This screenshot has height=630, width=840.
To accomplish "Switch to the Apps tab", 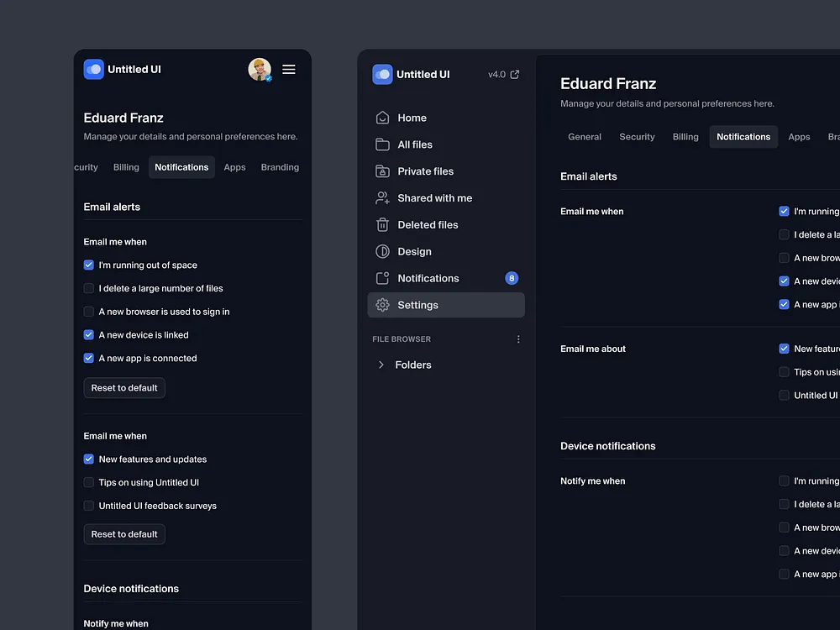I will 799,136.
